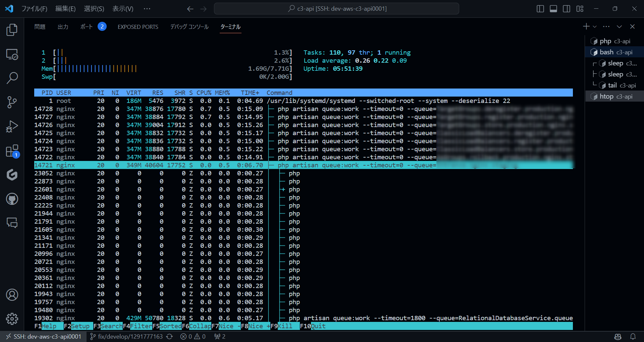Open the Extensions view with badge 1
644x342 pixels.
pyautogui.click(x=12, y=151)
